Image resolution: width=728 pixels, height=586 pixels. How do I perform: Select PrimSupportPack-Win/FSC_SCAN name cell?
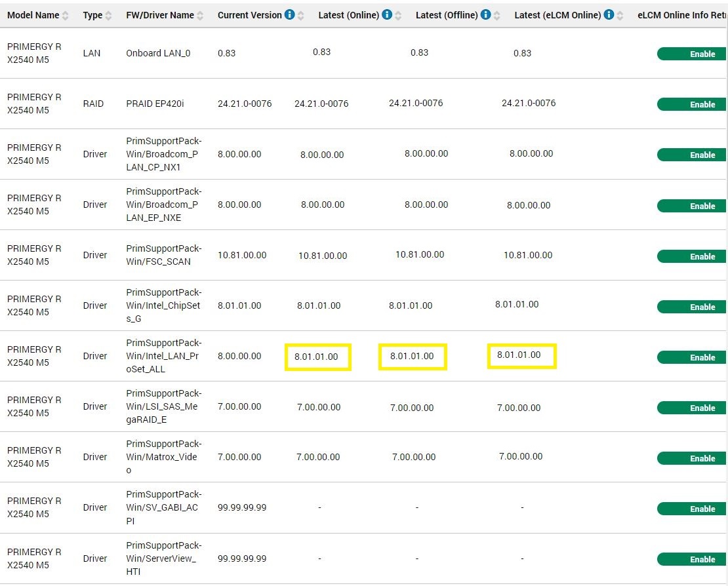(x=164, y=255)
